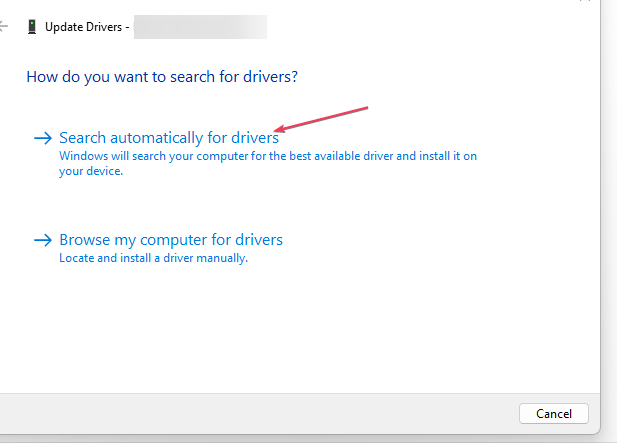Click the device icon beside Update Drivers
The width and height of the screenshot is (617, 443).
pos(32,27)
